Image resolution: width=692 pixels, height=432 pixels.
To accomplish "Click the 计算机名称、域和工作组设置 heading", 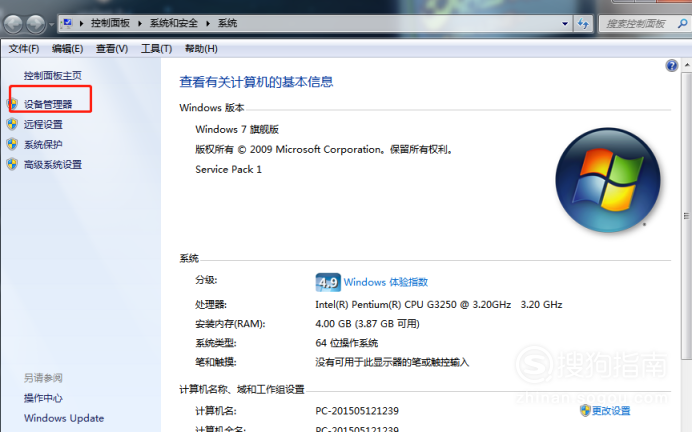I will [242, 389].
